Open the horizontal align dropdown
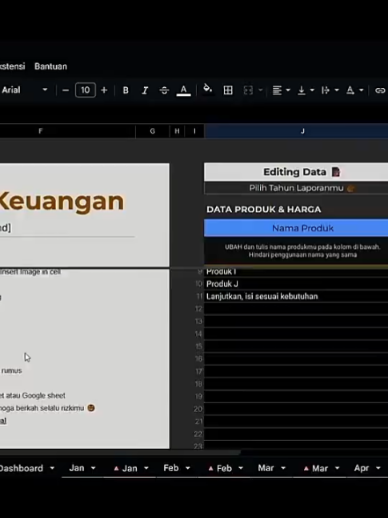This screenshot has width=388, height=518. tap(281, 90)
